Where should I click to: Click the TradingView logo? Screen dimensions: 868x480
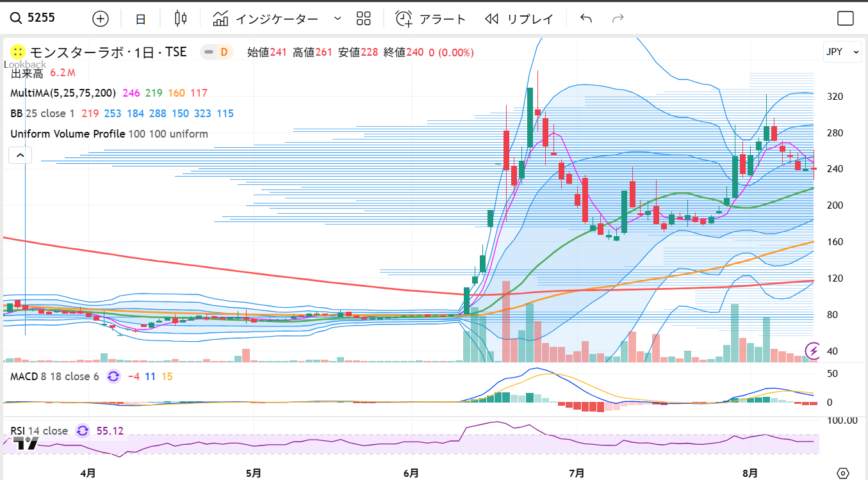(26, 444)
